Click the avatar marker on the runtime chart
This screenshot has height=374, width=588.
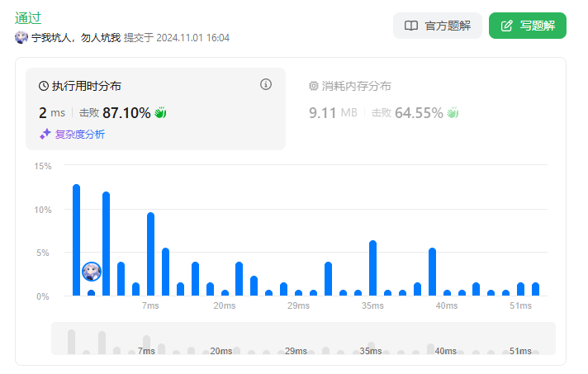92,271
